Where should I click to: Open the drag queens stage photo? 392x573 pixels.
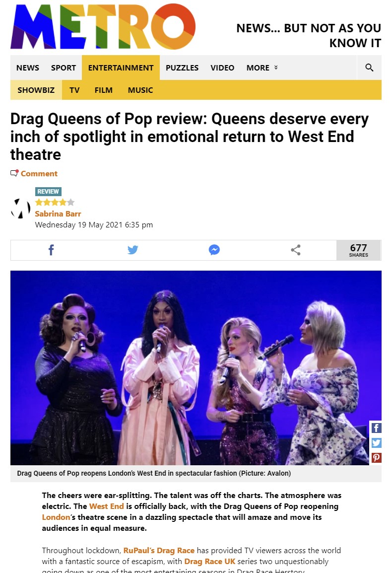[196, 367]
